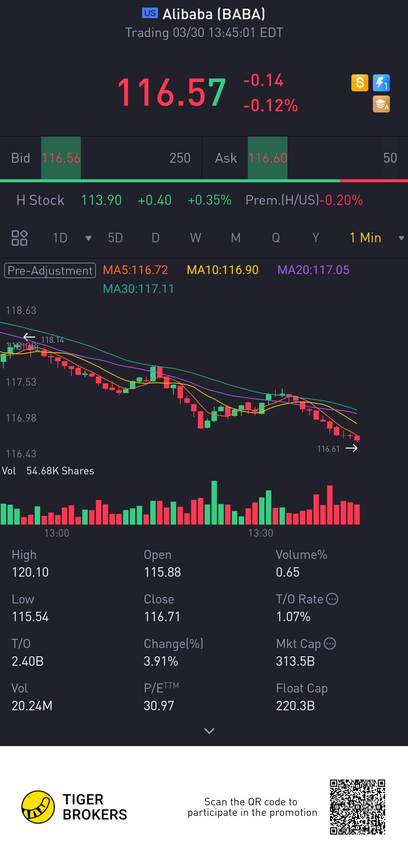Expand the 1 Min interval dropdown arrow

(x=401, y=238)
